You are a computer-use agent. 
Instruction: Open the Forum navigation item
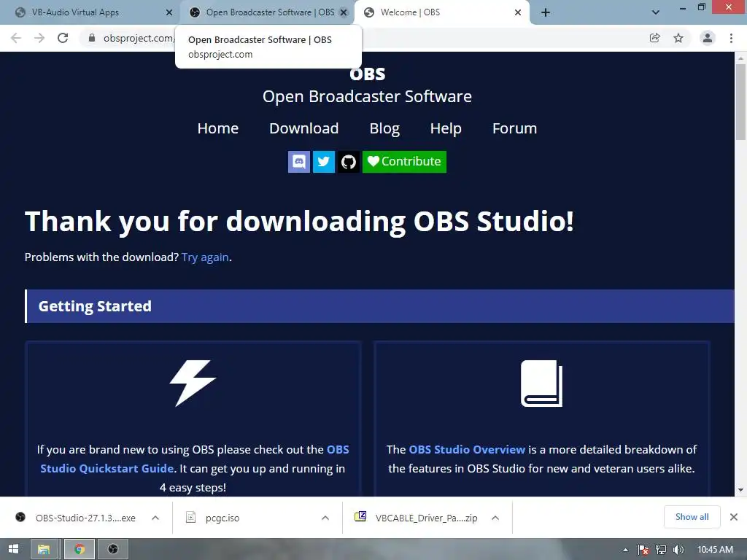(x=514, y=128)
